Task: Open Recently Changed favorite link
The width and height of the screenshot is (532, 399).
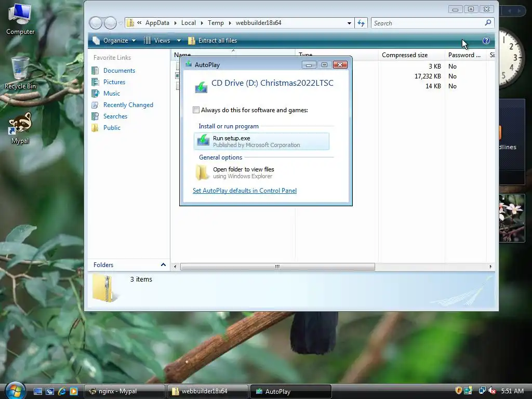Action: (x=128, y=105)
